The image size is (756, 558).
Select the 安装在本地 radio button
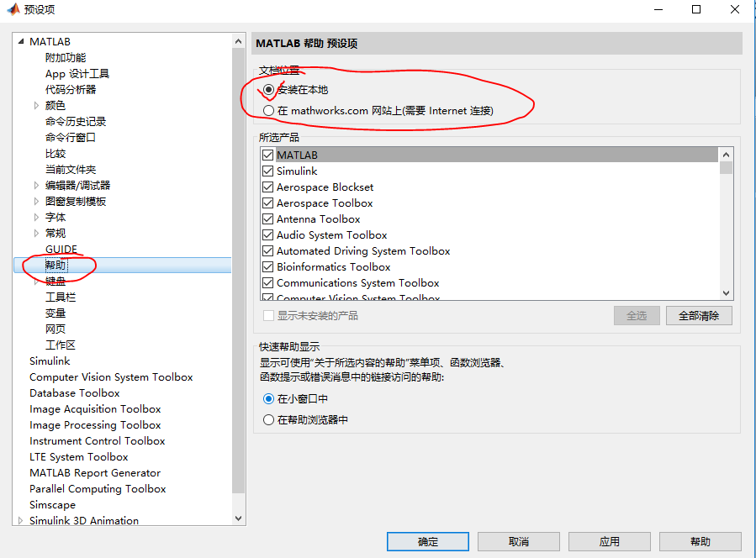click(268, 90)
